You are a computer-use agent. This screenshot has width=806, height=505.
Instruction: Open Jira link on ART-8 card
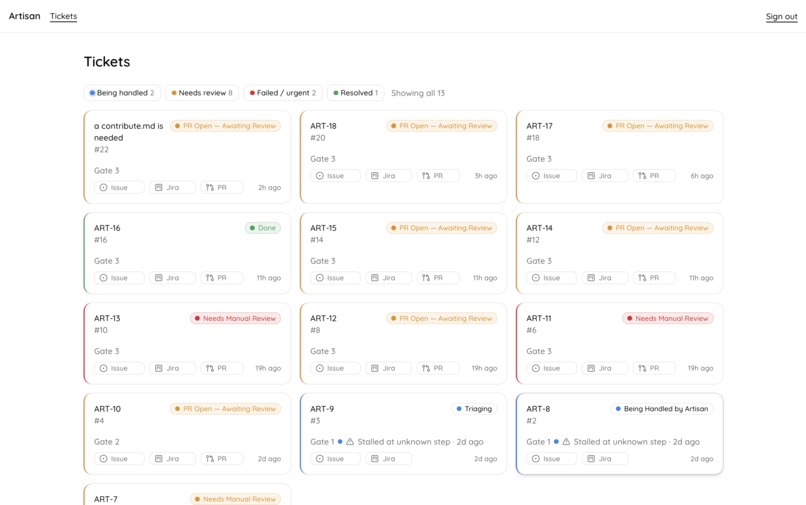604,459
